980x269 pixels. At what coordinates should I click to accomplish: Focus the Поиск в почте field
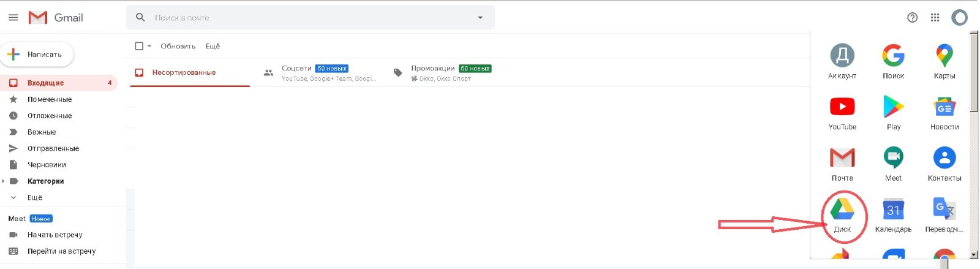(x=310, y=18)
